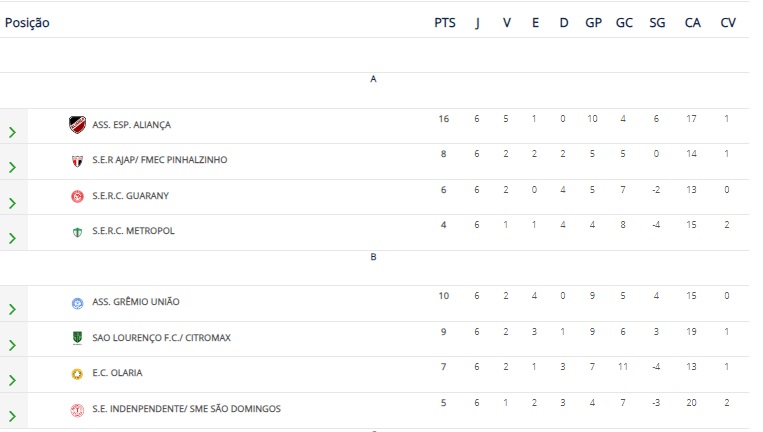The height and width of the screenshot is (432, 763).
Task: Click the S.E.R Ajap Pinhalzinho team crest
Action: (x=77, y=161)
